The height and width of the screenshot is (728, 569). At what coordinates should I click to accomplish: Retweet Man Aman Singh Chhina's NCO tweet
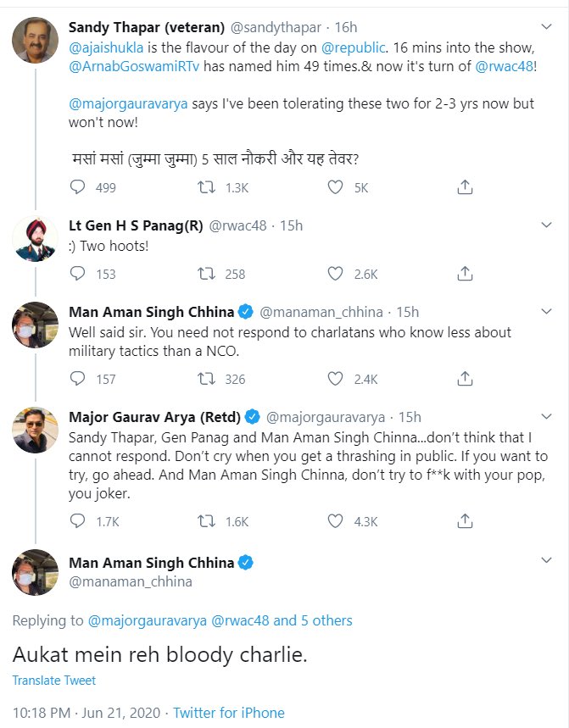click(x=205, y=379)
